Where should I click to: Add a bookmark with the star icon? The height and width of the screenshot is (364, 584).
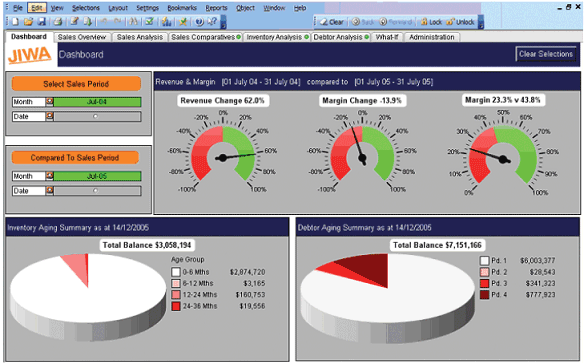coord(183,22)
